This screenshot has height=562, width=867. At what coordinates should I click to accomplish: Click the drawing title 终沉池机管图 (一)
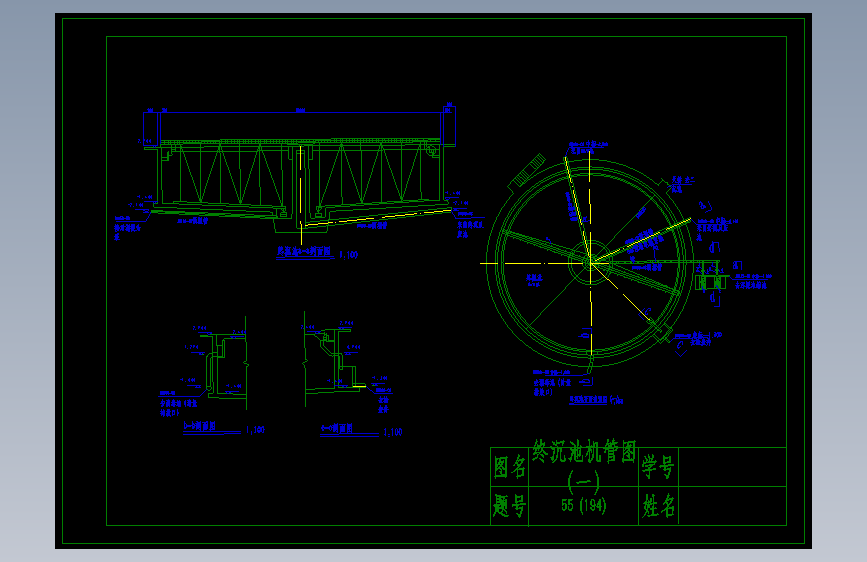point(584,466)
